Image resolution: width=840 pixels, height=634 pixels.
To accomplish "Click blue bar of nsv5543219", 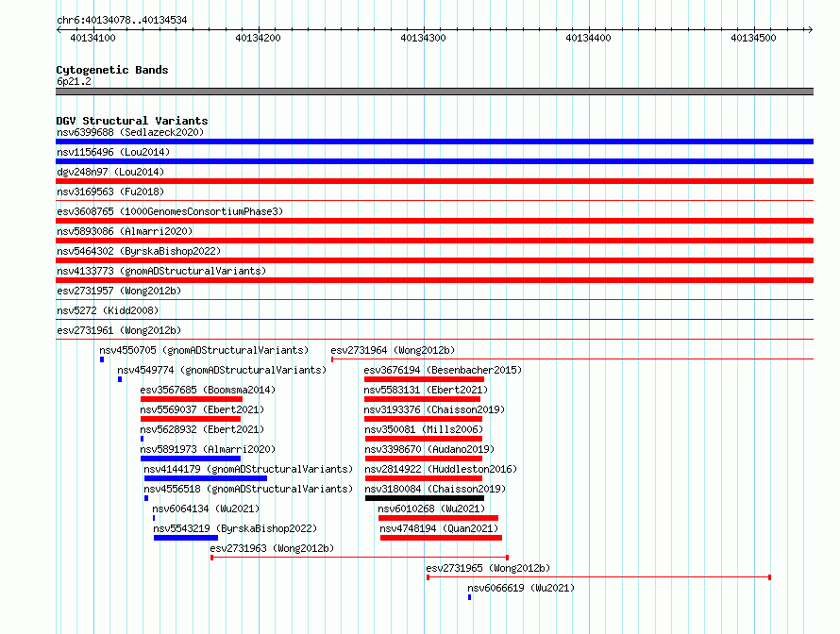I will click(186, 538).
